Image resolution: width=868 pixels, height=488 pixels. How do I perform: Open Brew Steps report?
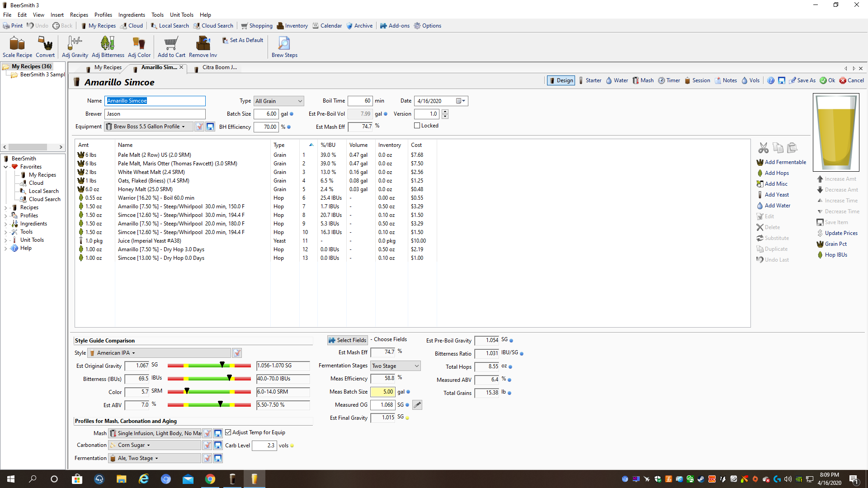284,47
